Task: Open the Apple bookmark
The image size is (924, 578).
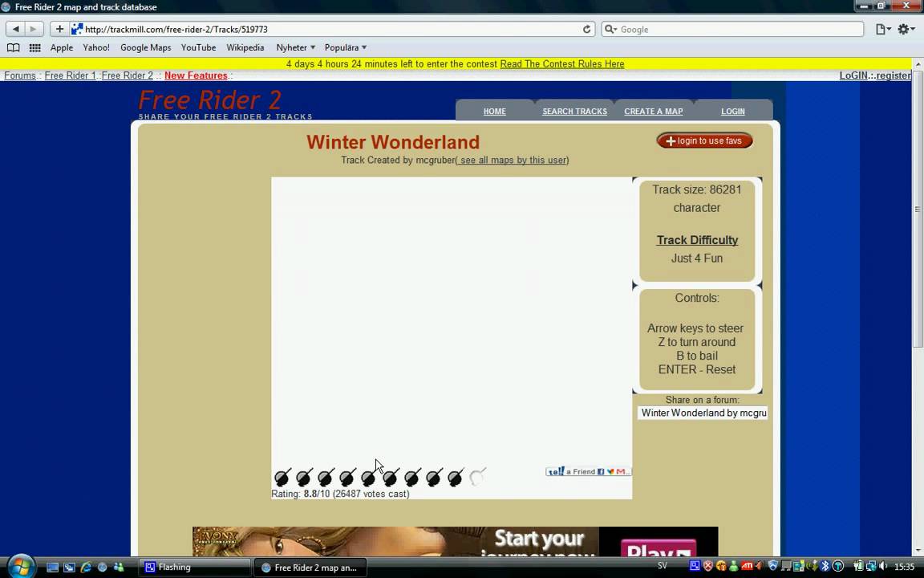Action: pyautogui.click(x=61, y=48)
